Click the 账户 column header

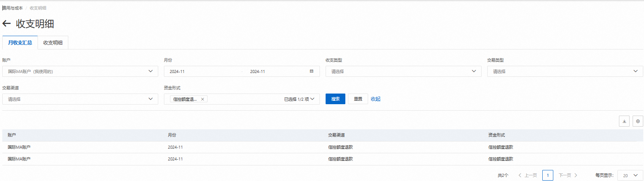point(12,135)
